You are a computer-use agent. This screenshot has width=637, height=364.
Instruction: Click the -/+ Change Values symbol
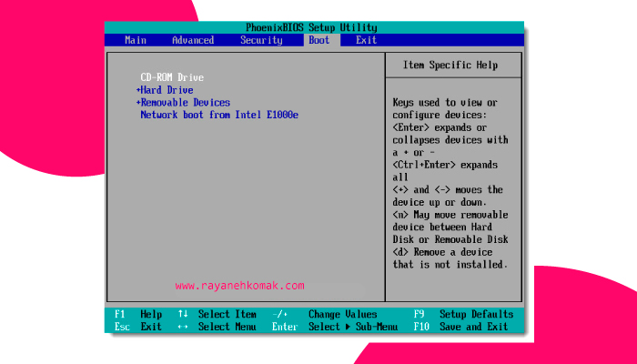click(280, 314)
